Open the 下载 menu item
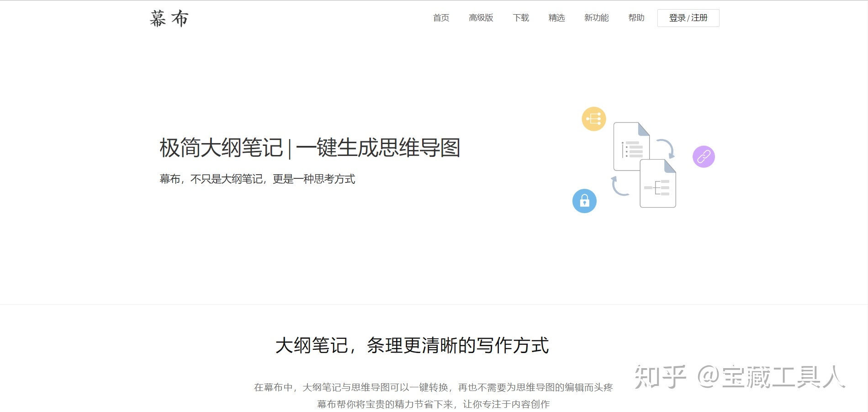868x412 pixels. (520, 18)
